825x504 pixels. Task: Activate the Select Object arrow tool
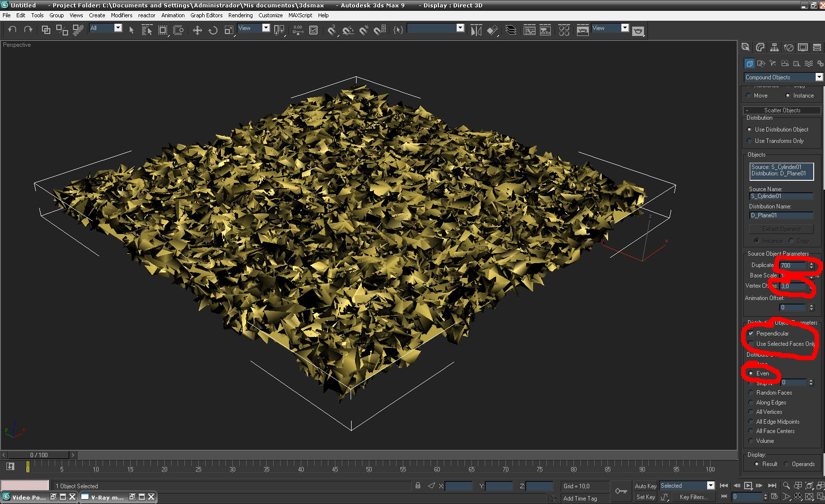[131, 30]
